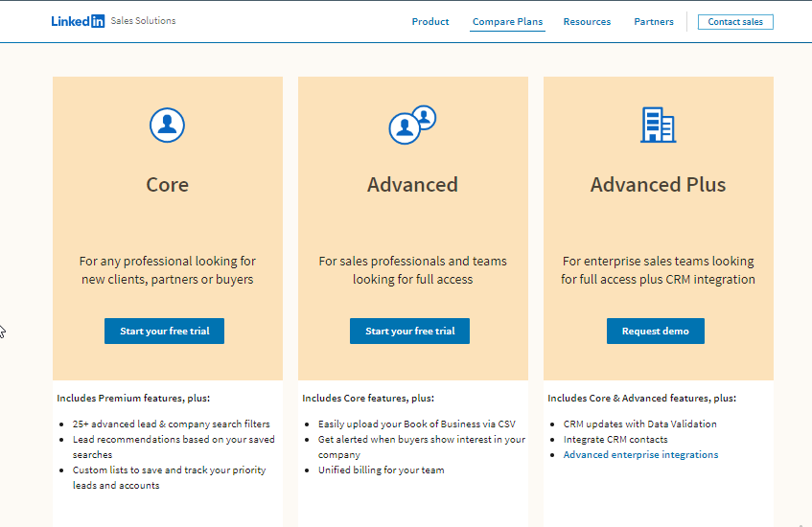This screenshot has height=527, width=812.
Task: Click 'For sales professionals and teams' description
Action: (413, 270)
